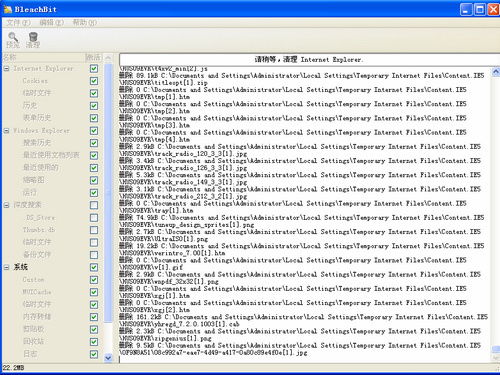This screenshot has height=375, width=500.
Task: Select the 最近使用文档列表 tree item
Action: coord(51,155)
